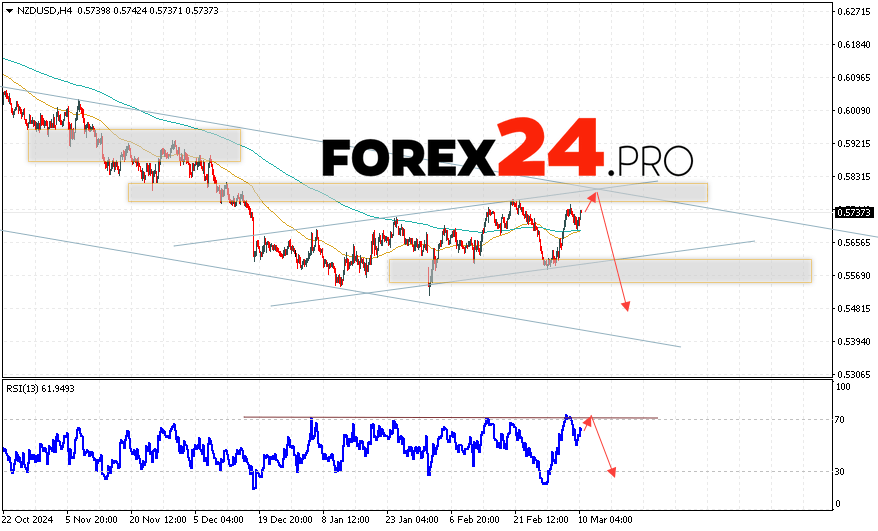Click the 10 Mar 04:00 date label
878x531 pixels.
606,521
